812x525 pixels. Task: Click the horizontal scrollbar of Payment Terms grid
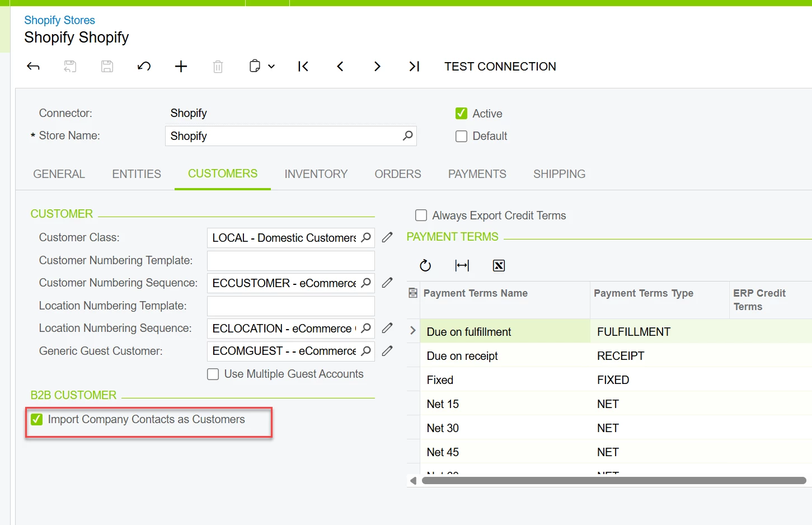tap(614, 481)
